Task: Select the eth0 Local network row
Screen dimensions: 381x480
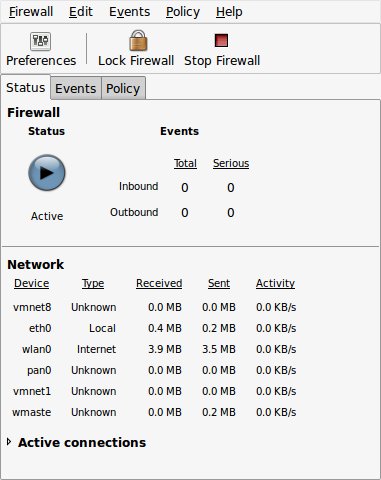Action: 154,328
